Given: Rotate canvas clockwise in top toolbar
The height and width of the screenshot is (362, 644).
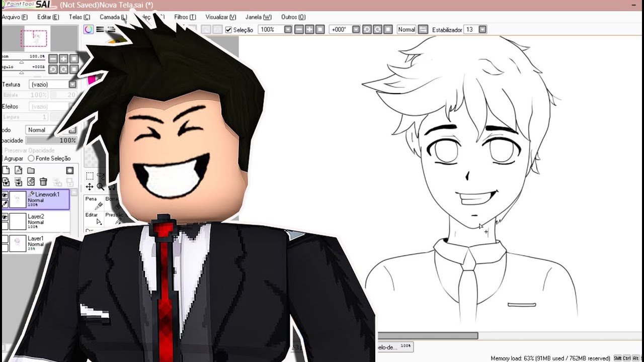Looking at the screenshot, I should coord(377,30).
